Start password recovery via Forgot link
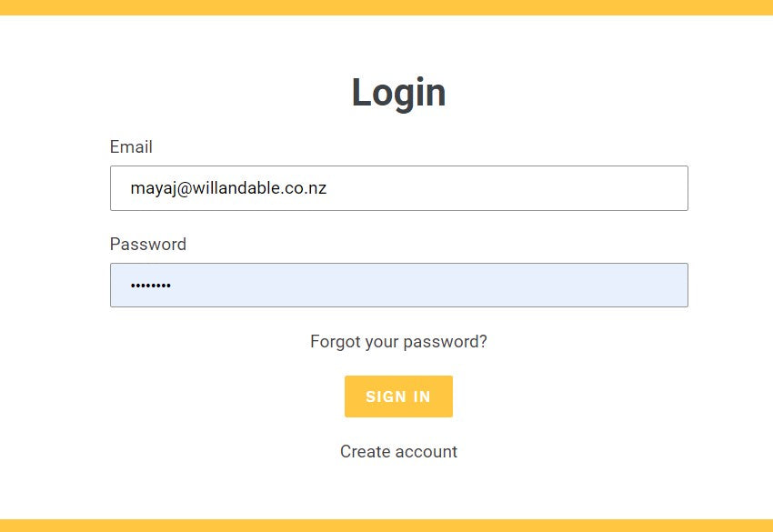773x532 pixels. 398,342
